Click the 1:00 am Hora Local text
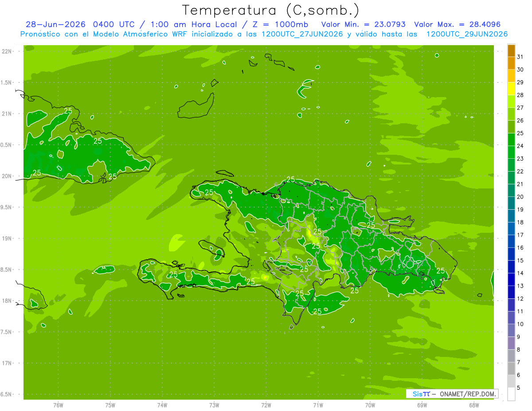 tap(192, 24)
